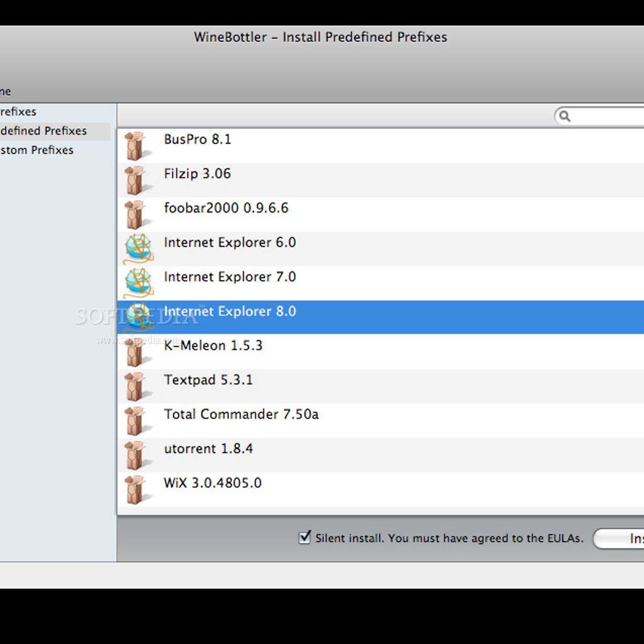Open the Predefined Prefixes sidebar item
This screenshot has height=644, width=644.
tap(43, 131)
